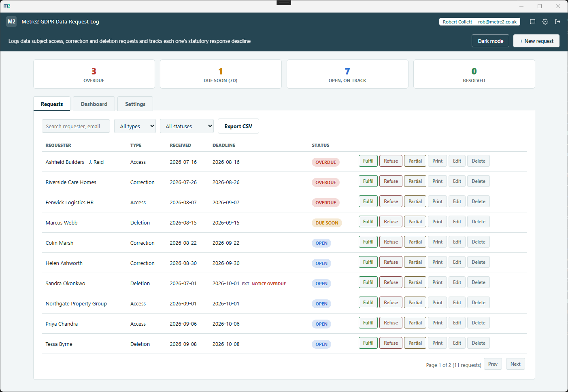Click the RECEIVED column header
Image resolution: width=568 pixels, height=392 pixels.
[181, 145]
